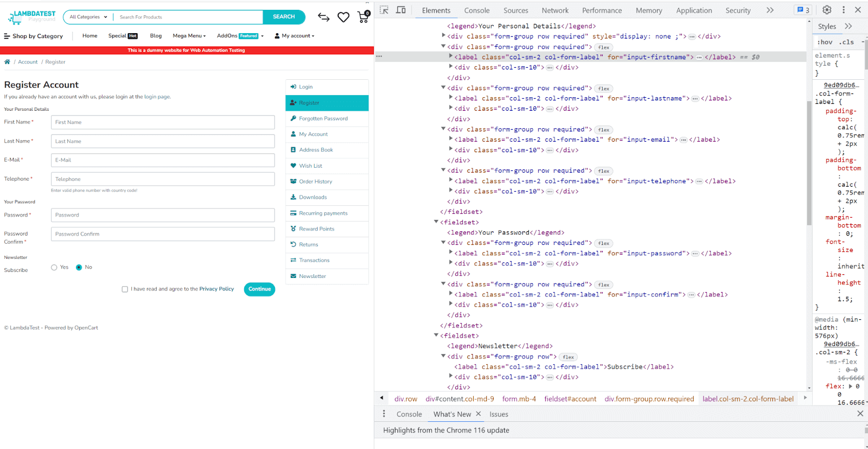
Task: Check the Privacy Policy agreement checkbox
Action: 125,289
